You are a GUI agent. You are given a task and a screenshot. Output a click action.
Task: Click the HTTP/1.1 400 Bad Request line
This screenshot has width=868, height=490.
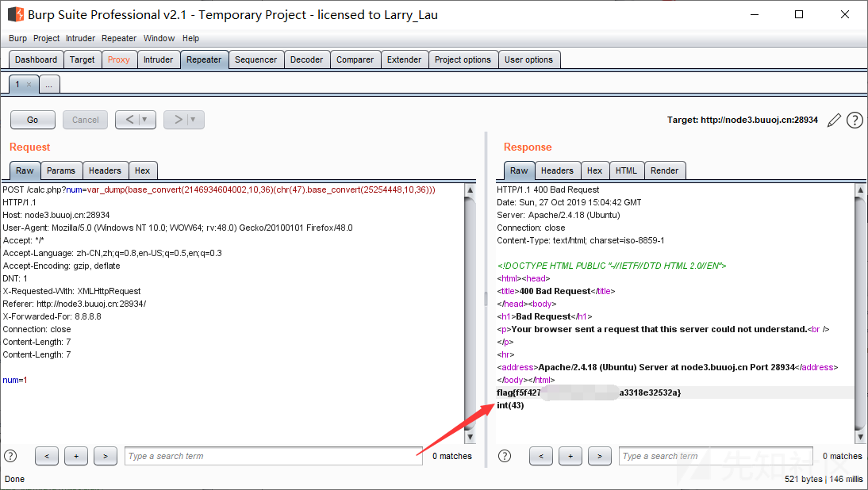tap(548, 189)
